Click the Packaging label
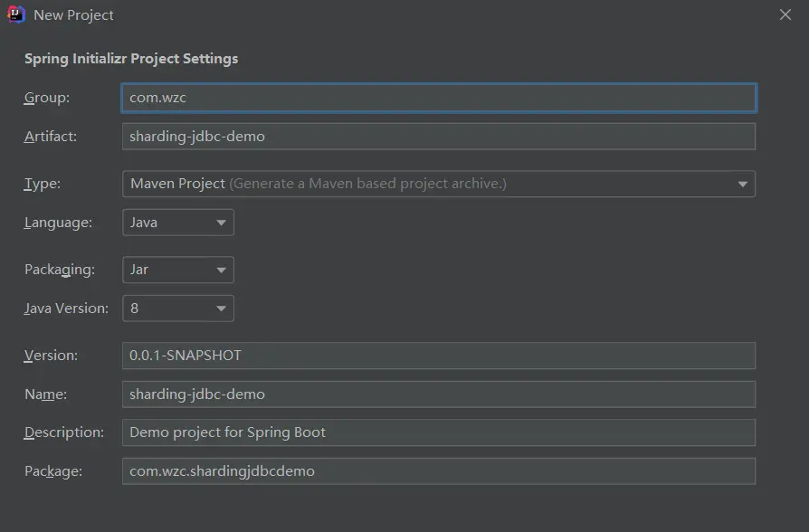This screenshot has width=809, height=532. 59,270
